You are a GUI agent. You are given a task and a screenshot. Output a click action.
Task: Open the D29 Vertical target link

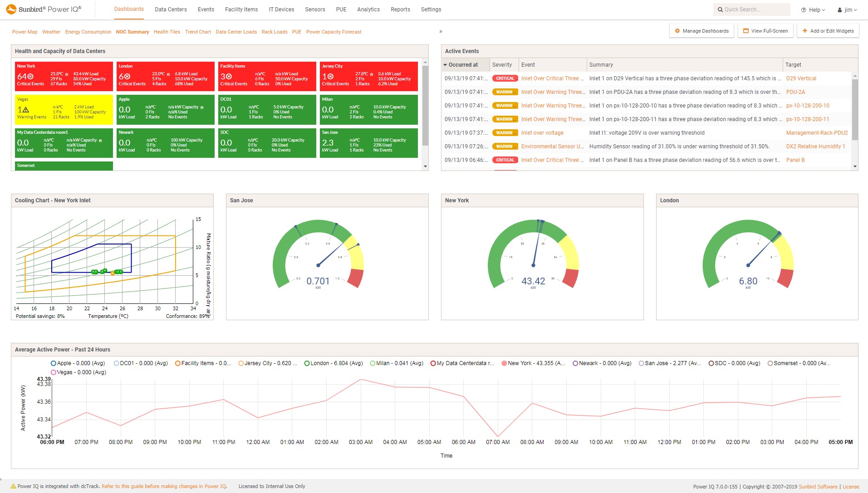[801, 78]
